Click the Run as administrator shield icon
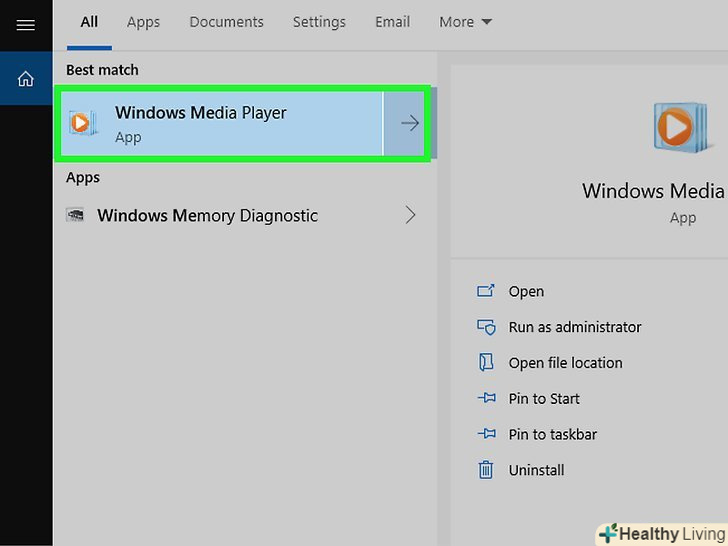The width and height of the screenshot is (728, 546). pyautogui.click(x=487, y=327)
